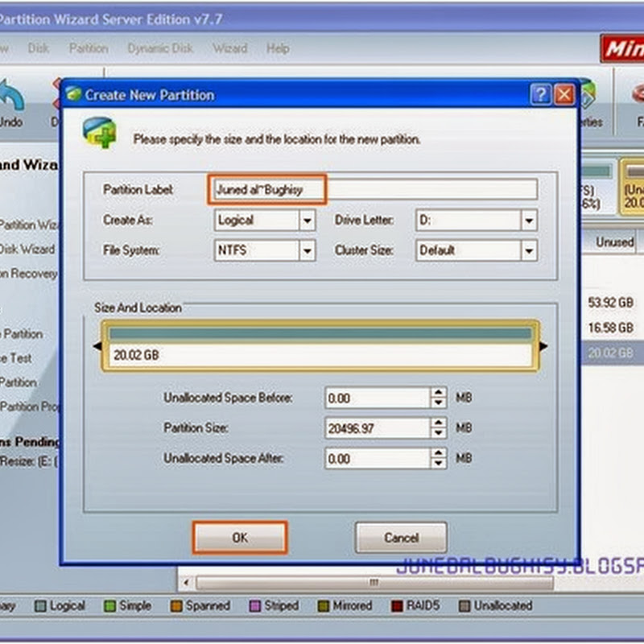Viewport: 644px width, 644px height.
Task: Click the Striped legend color box
Action: 255,606
